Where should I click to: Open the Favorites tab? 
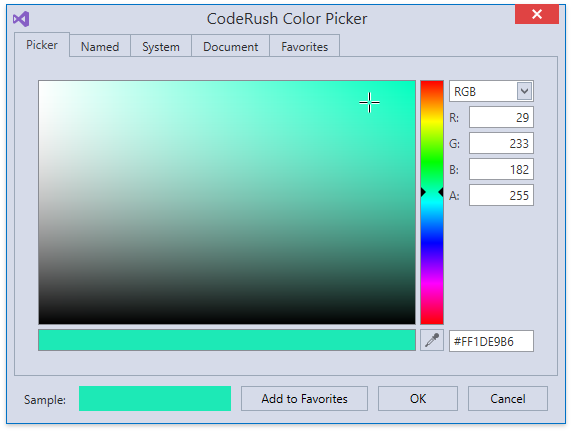(305, 47)
